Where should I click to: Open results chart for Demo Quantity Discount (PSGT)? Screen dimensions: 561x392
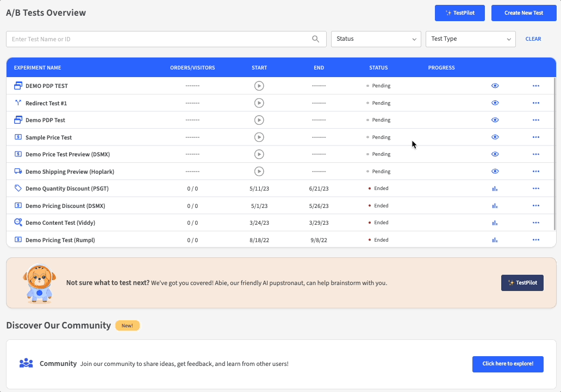495,189
